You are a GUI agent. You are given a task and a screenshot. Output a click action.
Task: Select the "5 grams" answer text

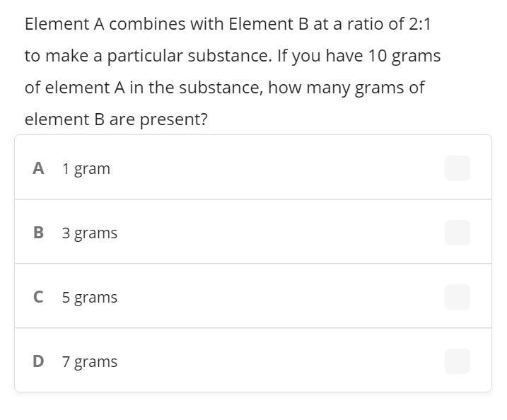(89, 298)
